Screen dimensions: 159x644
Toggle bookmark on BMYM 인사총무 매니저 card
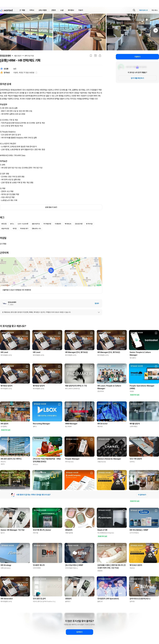click(x=59, y=546)
